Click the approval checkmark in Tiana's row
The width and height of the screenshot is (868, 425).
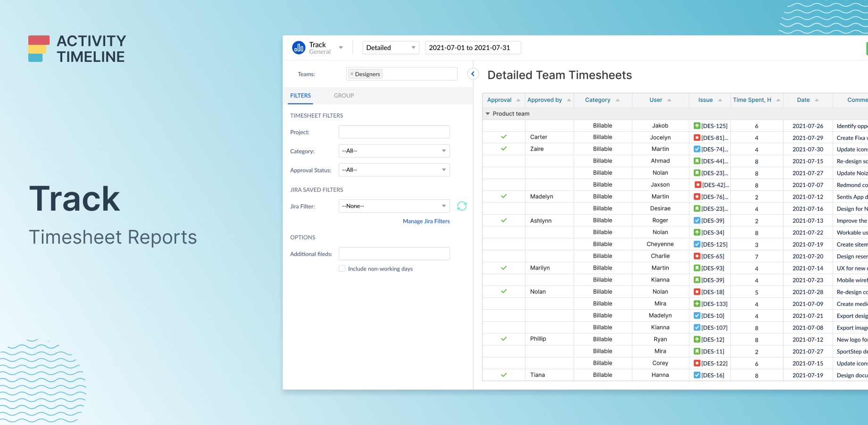pos(504,375)
